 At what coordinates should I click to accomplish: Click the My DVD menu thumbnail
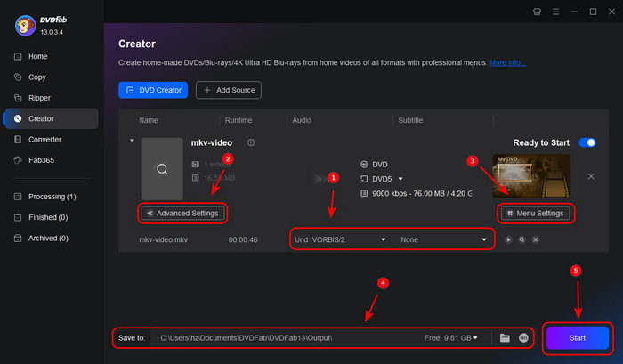(530, 176)
